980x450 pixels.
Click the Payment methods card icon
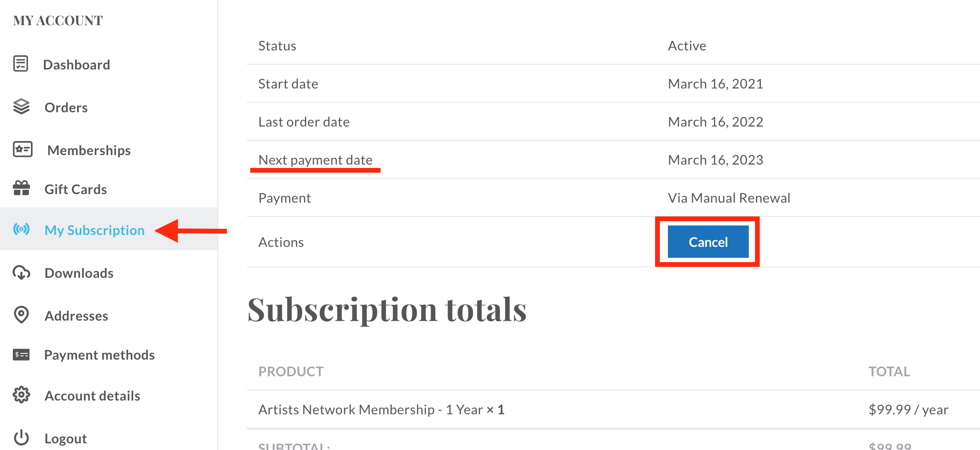tap(21, 354)
